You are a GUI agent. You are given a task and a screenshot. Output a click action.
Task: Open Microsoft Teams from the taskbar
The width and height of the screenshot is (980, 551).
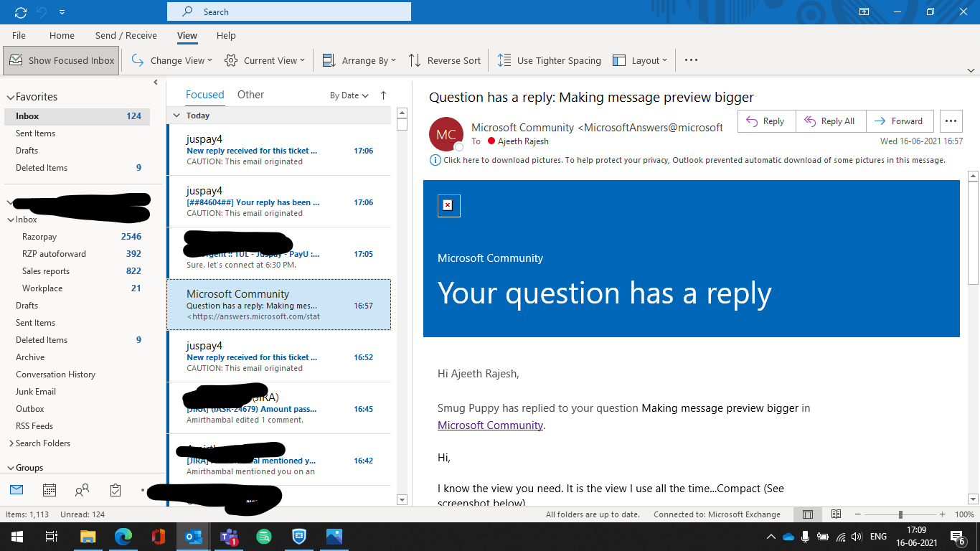pos(229,537)
